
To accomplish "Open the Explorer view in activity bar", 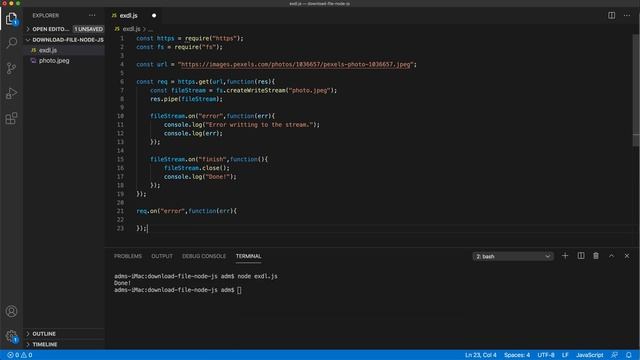I will click(11, 19).
